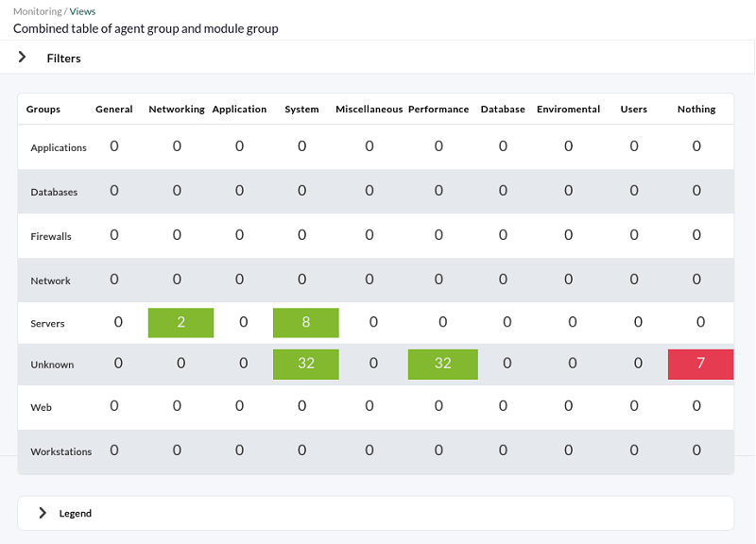Open the Unknown Performance cell showing 32
The image size is (756, 544).
point(442,365)
